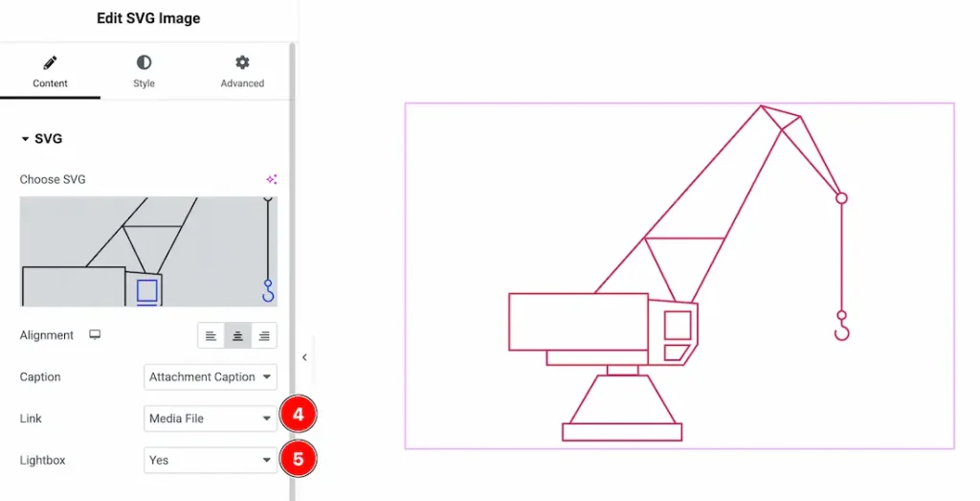Screen dimensions: 980x501
Task: Expand the Lightbox dropdown set to Yes
Action: 211,461
